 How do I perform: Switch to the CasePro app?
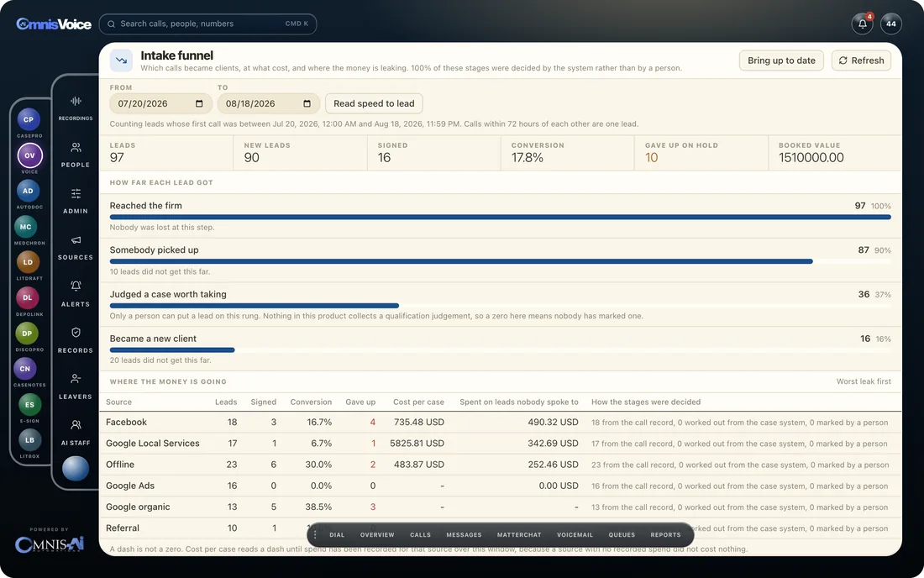(x=29, y=119)
